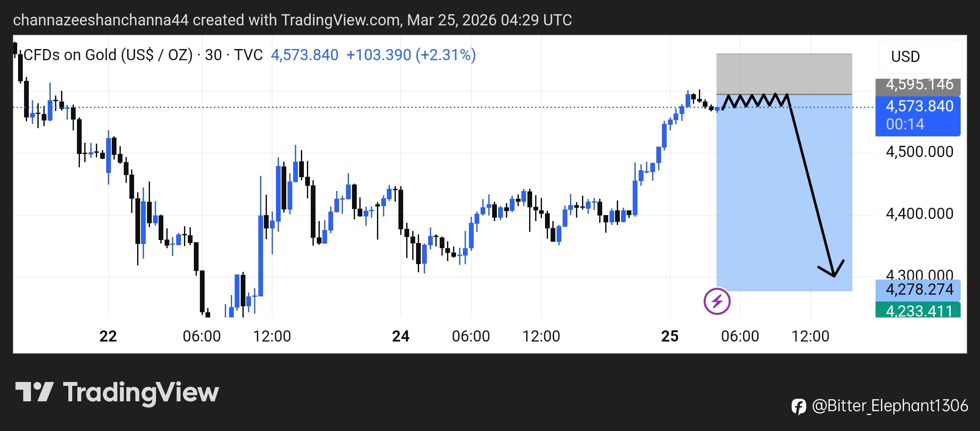Click the @Bitter_Elephant1306 username
This screenshot has height=431, width=980.
(890, 406)
